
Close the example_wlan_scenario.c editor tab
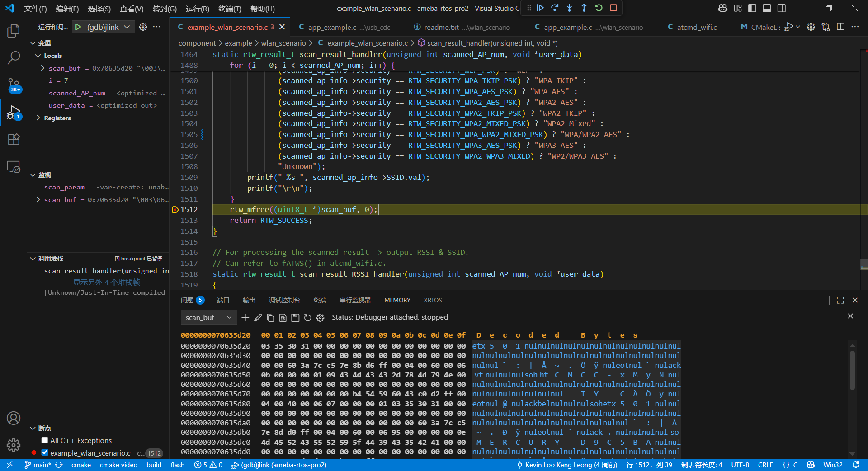click(282, 27)
